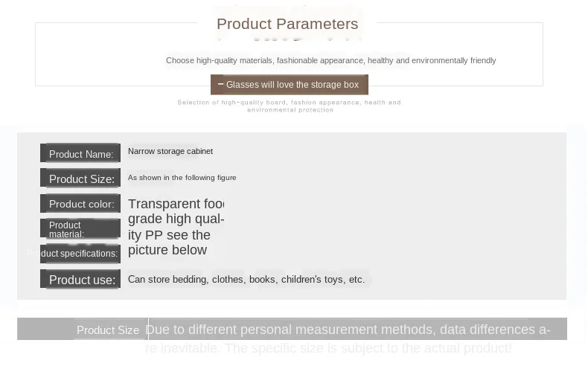This screenshot has height=366, width=588.
Task: Click the Transparent food grade PP description
Action: pyautogui.click(x=176, y=227)
